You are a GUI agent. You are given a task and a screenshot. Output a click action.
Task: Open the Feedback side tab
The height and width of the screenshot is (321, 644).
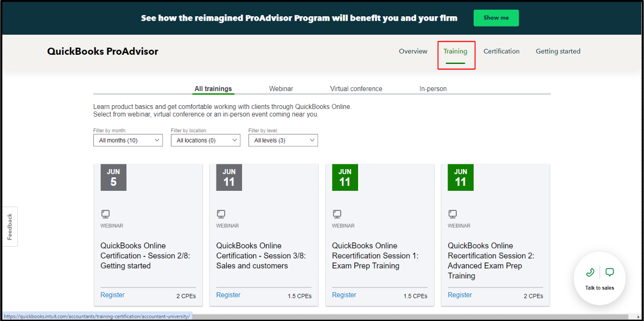10,227
